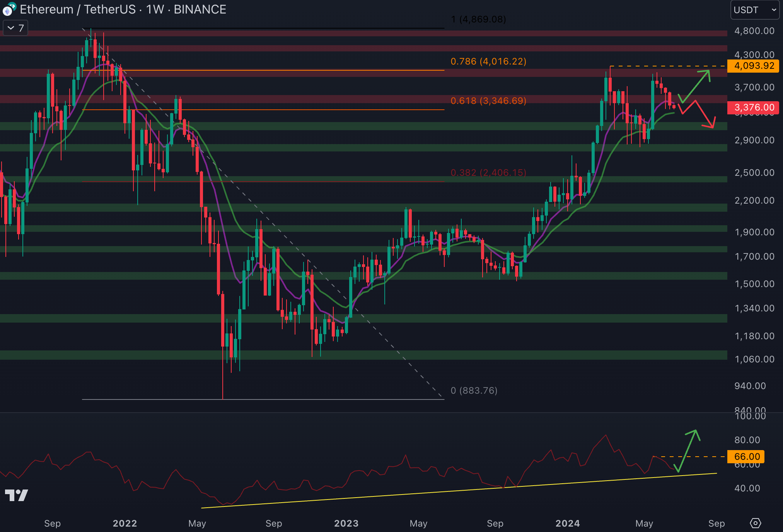Open the USDT currency dropdown
Viewport: 783px width, 532px height.
(754, 10)
